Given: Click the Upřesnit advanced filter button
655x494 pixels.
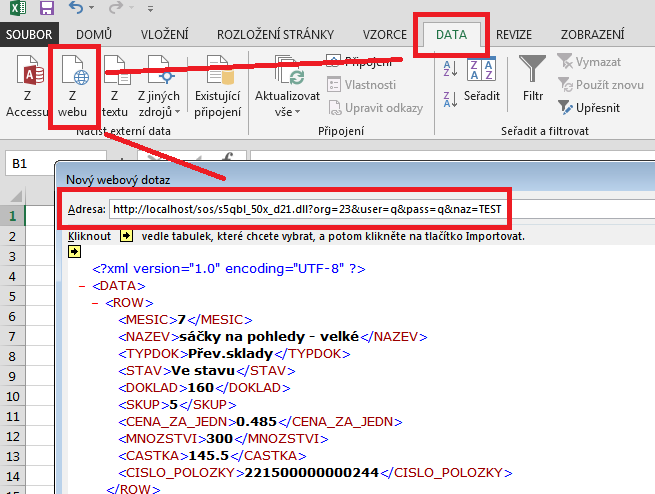Looking at the screenshot, I should (596, 107).
